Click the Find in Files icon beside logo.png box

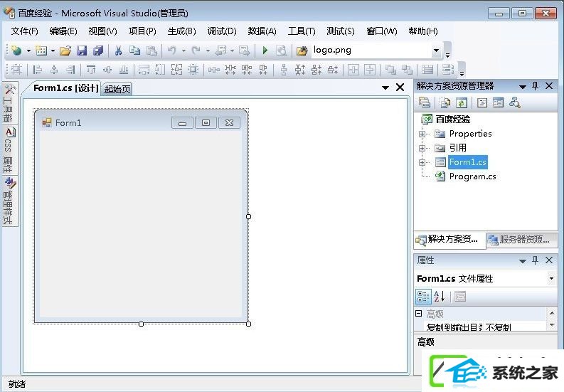click(302, 51)
